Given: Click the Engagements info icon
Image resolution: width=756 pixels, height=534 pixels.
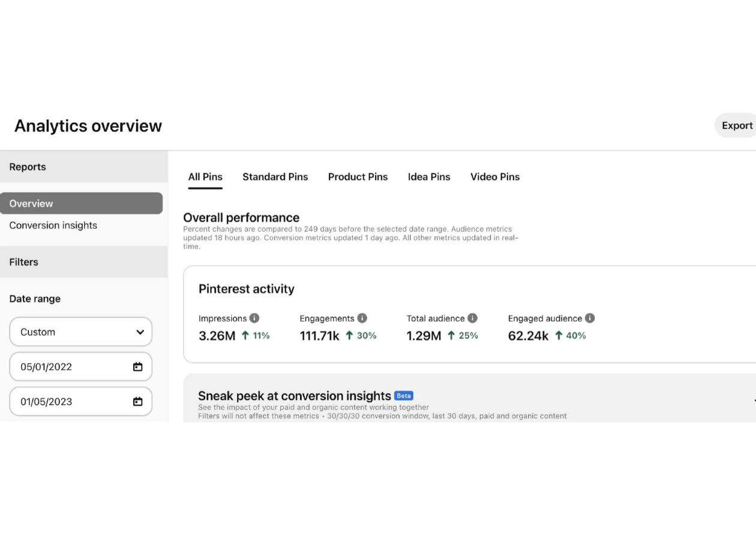Looking at the screenshot, I should 361,318.
